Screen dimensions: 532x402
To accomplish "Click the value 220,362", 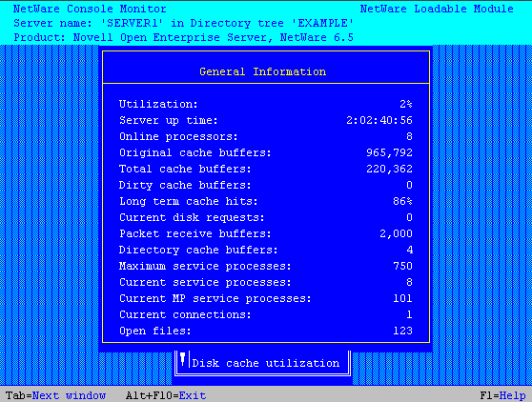I will point(389,169).
